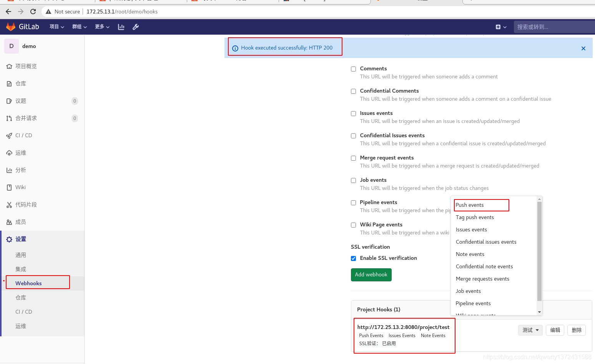Select Tag push events menu item
This screenshot has height=364, width=595.
click(475, 218)
